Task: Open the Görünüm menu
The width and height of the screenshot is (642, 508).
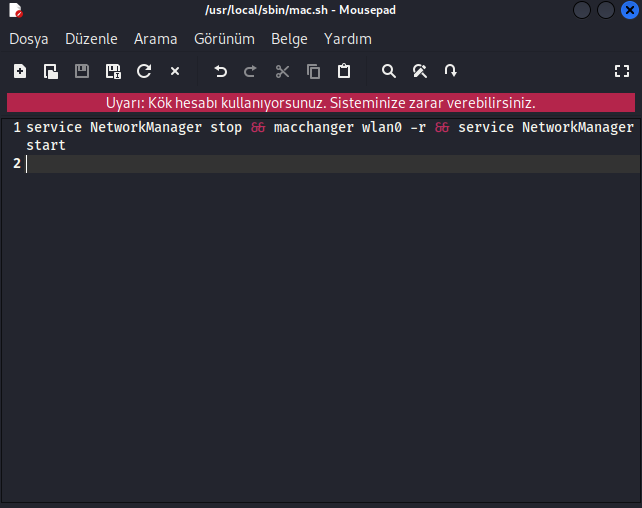Action: [x=224, y=39]
